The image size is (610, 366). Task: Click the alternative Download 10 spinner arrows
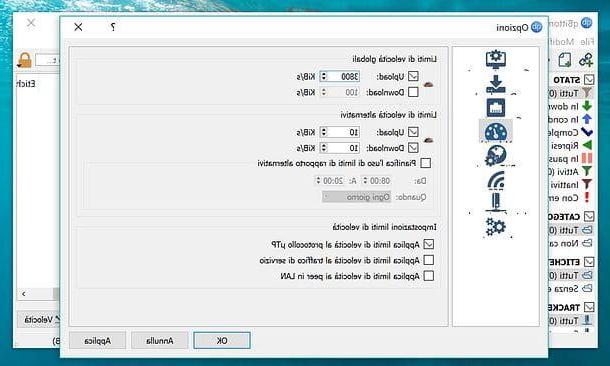[323, 148]
